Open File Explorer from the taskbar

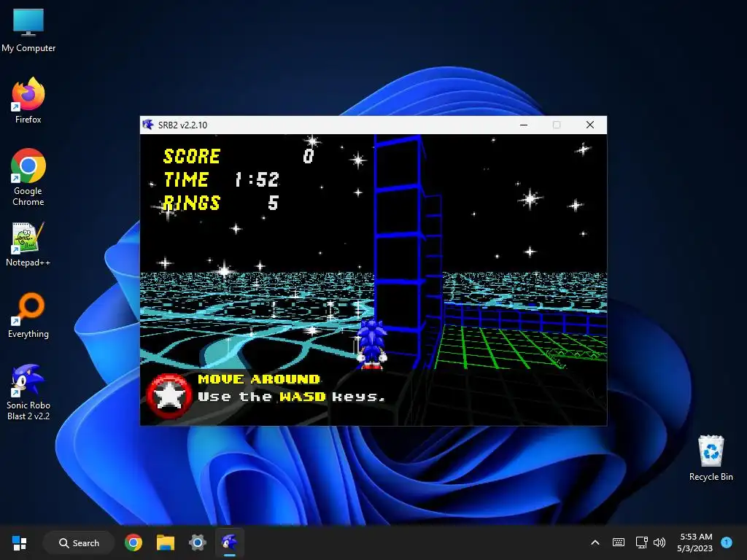tap(166, 542)
